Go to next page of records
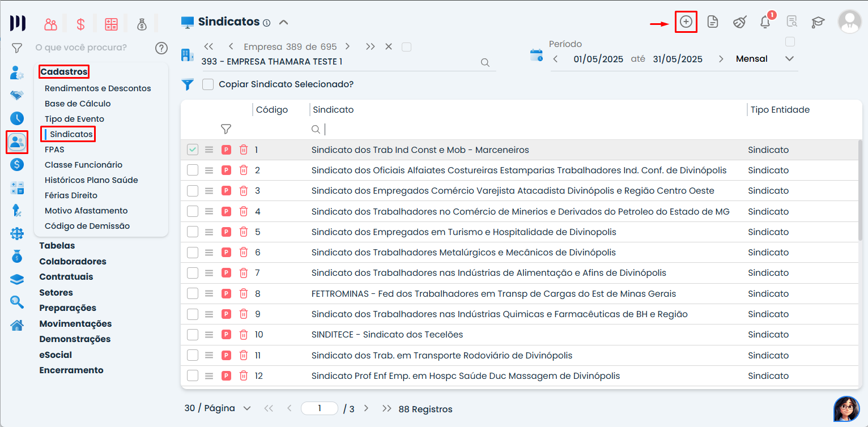The height and width of the screenshot is (427, 868). (x=366, y=408)
